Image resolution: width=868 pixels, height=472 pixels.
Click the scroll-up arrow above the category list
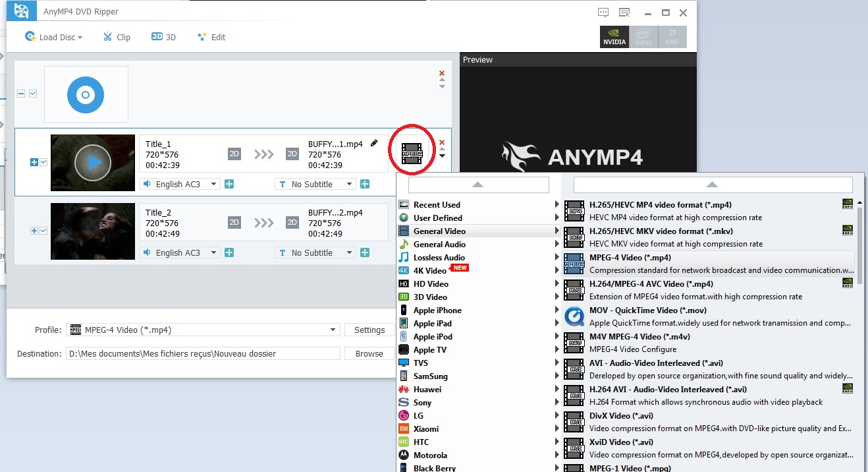coord(479,185)
